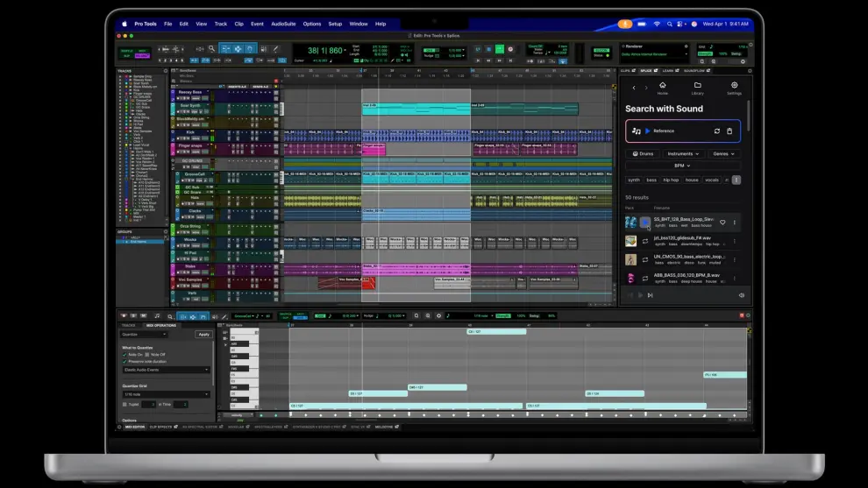Open the BPM filter dropdown
This screenshot has height=488, width=868.
tap(682, 166)
